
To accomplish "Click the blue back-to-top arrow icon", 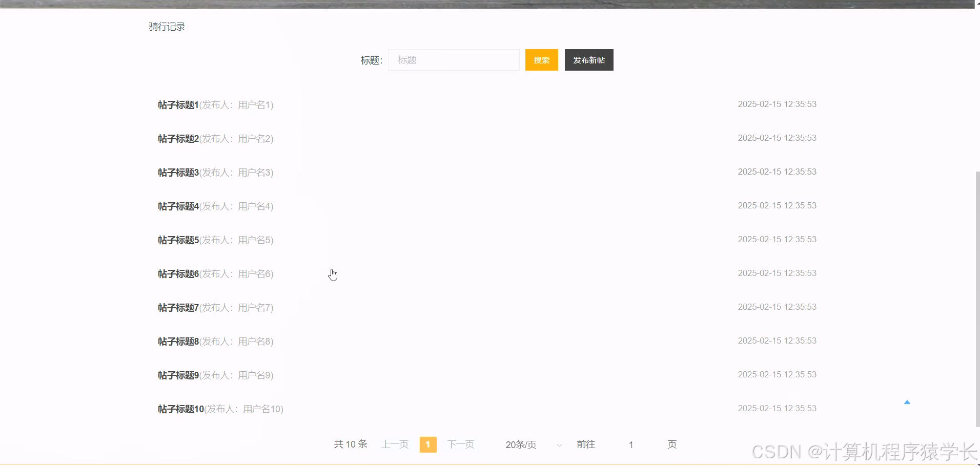I will click(907, 402).
